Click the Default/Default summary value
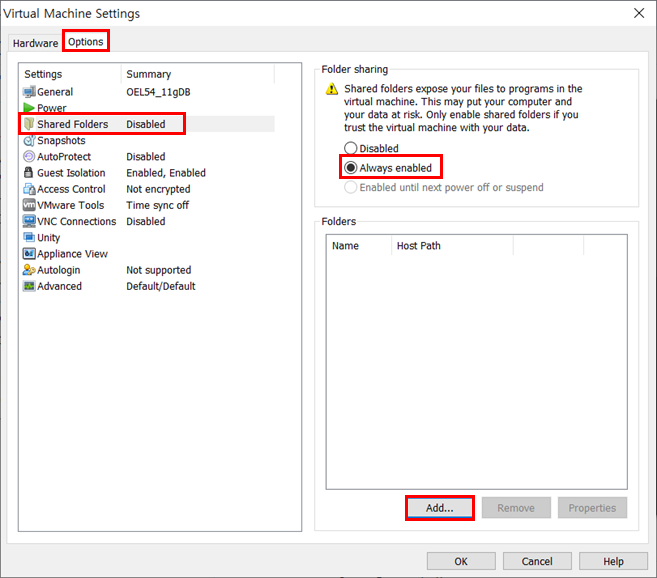This screenshot has width=657, height=578. pos(161,286)
